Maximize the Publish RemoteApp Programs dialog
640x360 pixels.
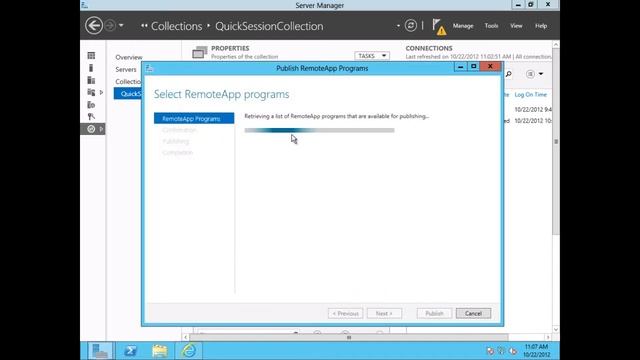coord(473,67)
